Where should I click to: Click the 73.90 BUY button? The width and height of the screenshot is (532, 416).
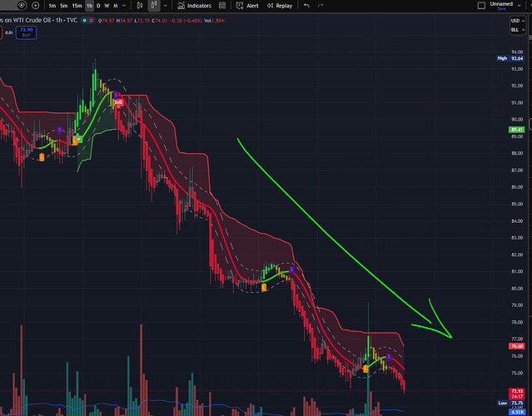tap(26, 32)
